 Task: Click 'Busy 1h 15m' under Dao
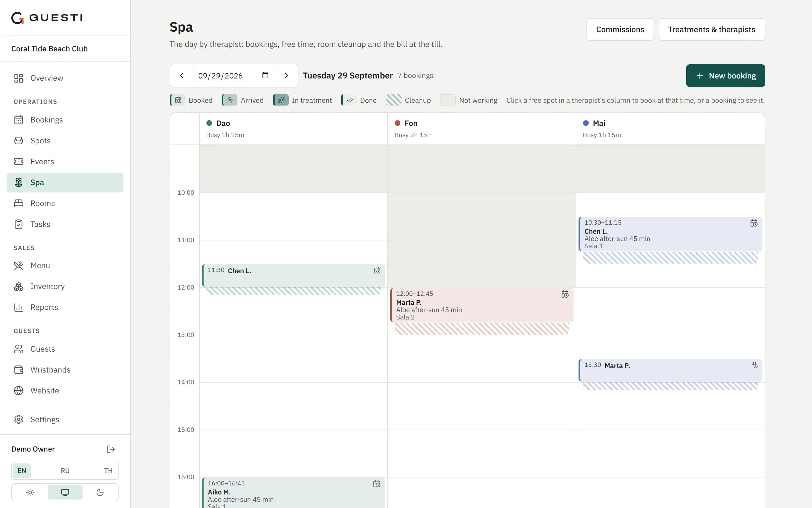(225, 135)
